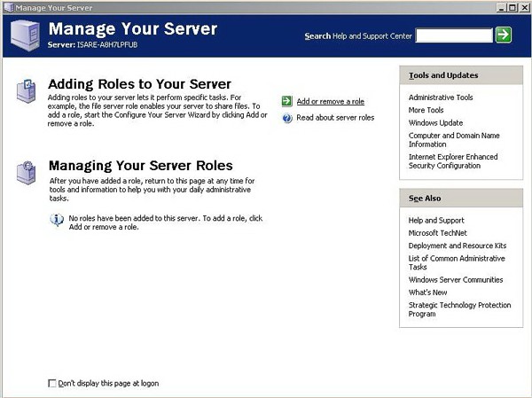
Task: Click the No roles have been added message
Action: 166,222
